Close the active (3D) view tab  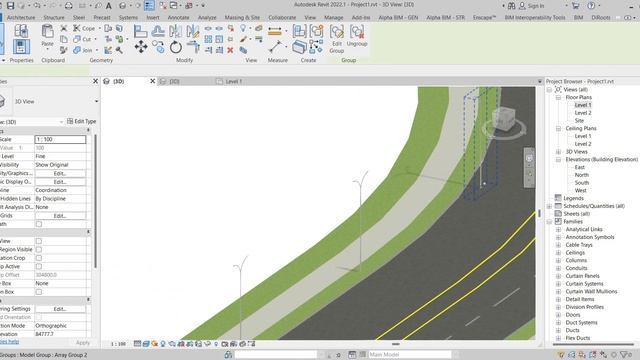(x=153, y=81)
